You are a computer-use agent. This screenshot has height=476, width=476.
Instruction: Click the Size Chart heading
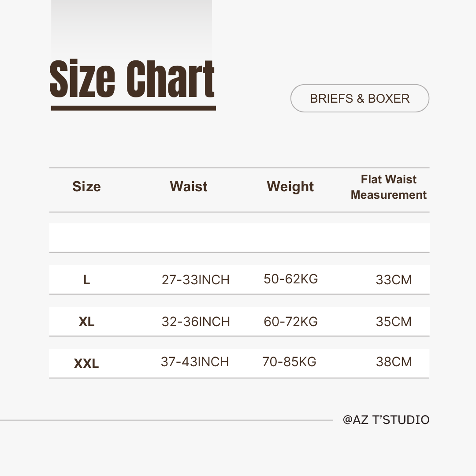click(132, 80)
